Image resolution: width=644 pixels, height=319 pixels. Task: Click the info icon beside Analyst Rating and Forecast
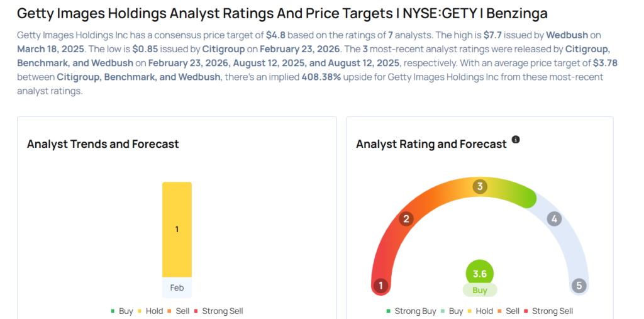[x=516, y=140]
